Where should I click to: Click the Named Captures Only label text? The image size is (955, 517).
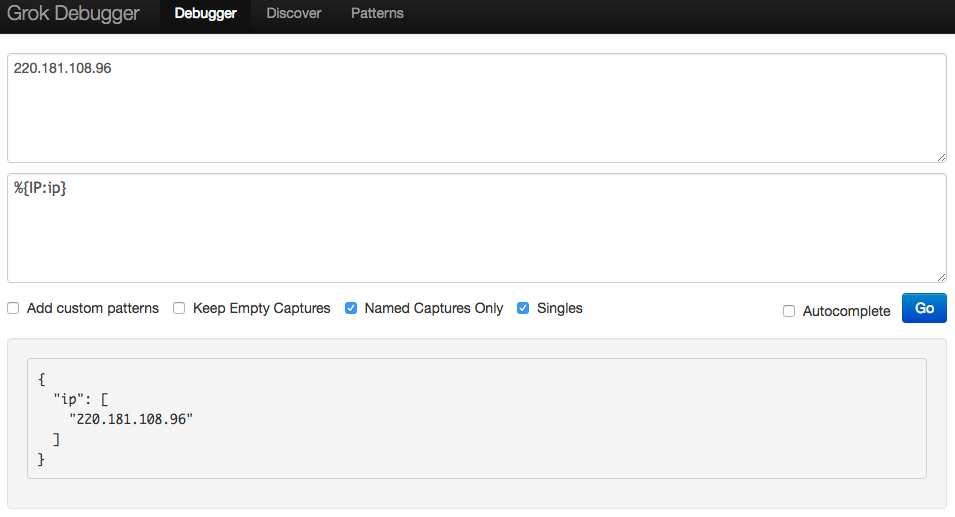(x=434, y=308)
